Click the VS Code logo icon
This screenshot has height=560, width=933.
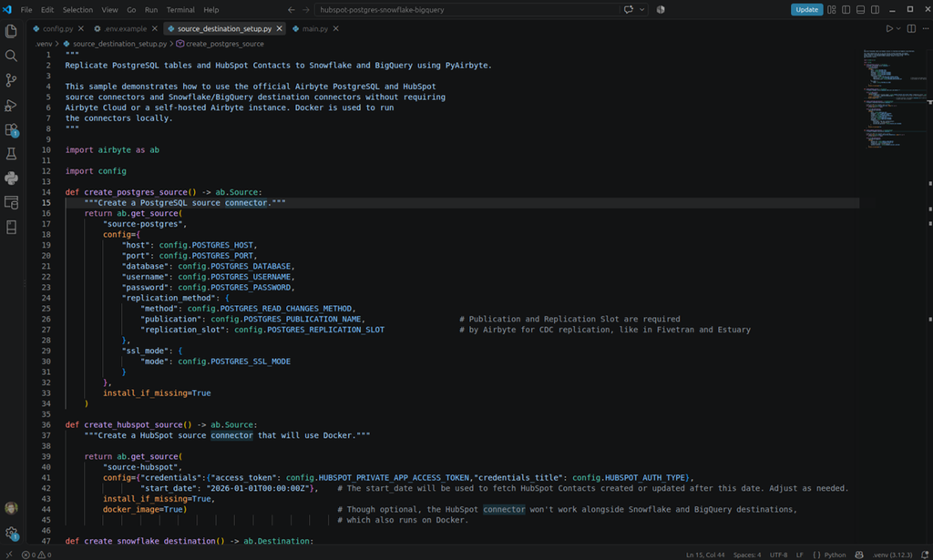point(7,9)
